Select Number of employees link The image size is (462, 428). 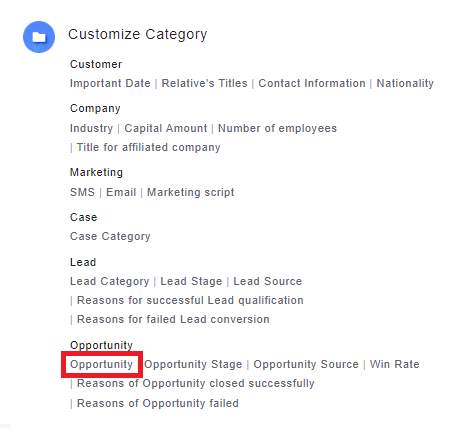(x=277, y=128)
